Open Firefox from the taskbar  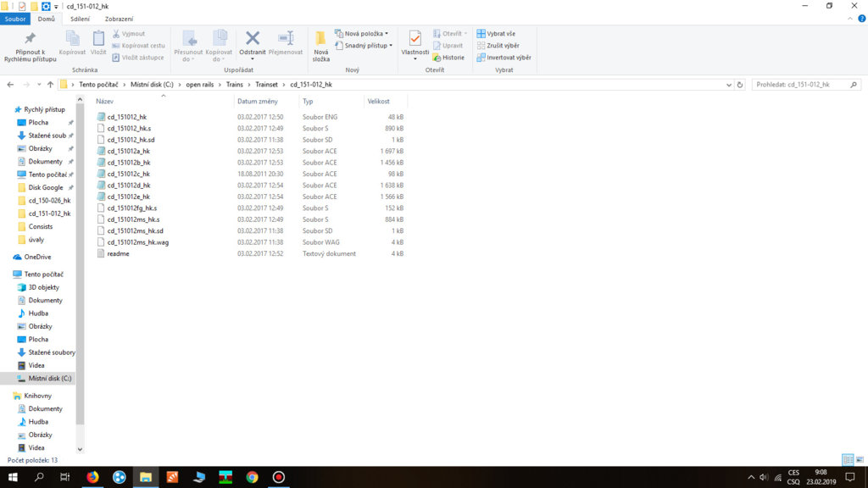(x=92, y=477)
